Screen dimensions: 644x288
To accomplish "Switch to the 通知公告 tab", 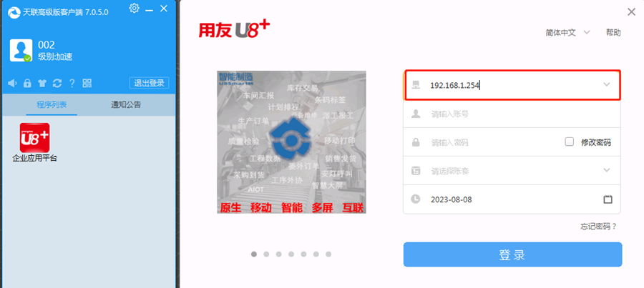I will pos(126,104).
